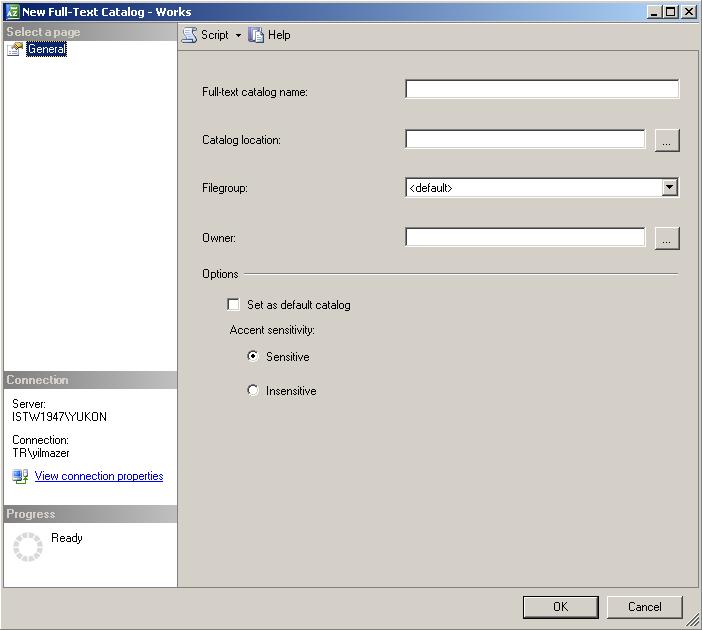Browse for catalog location with ellipsis button
The height and width of the screenshot is (630, 702).
point(667,140)
